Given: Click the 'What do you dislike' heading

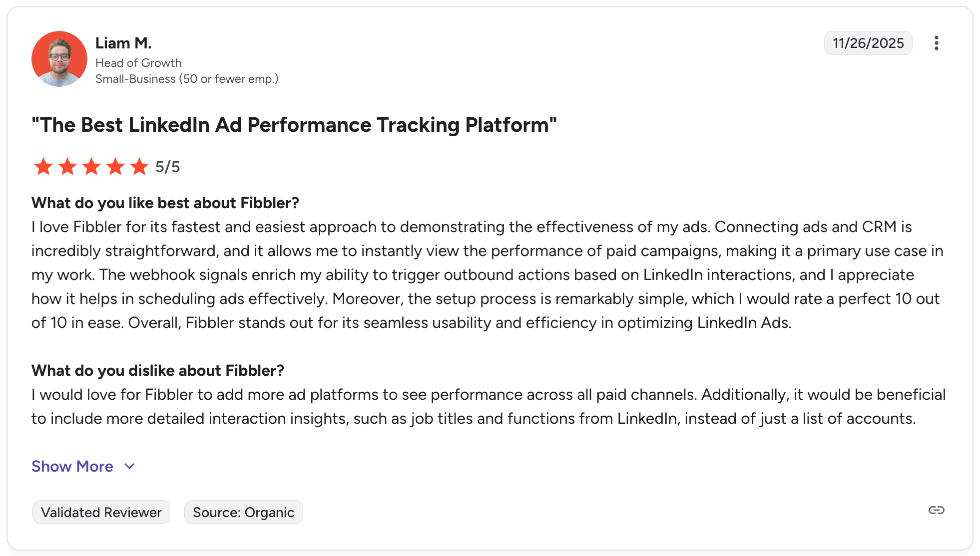Looking at the screenshot, I should pos(157,370).
